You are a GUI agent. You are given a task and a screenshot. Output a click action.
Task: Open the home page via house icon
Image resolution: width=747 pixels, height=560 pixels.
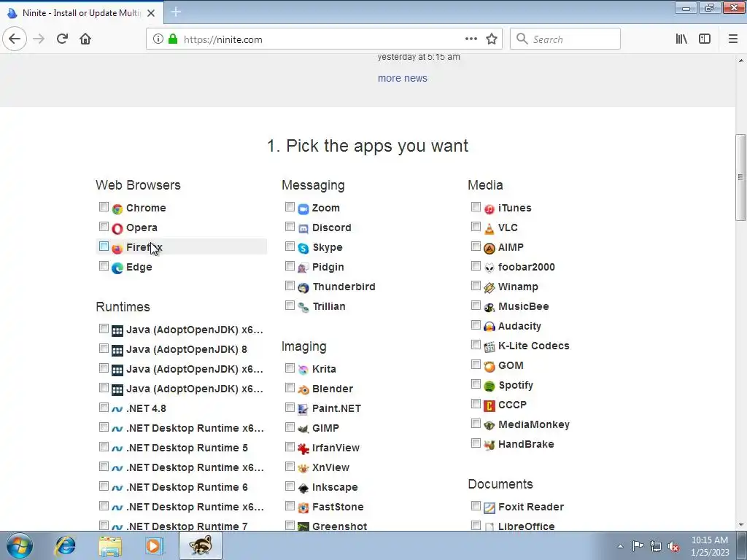(x=85, y=39)
